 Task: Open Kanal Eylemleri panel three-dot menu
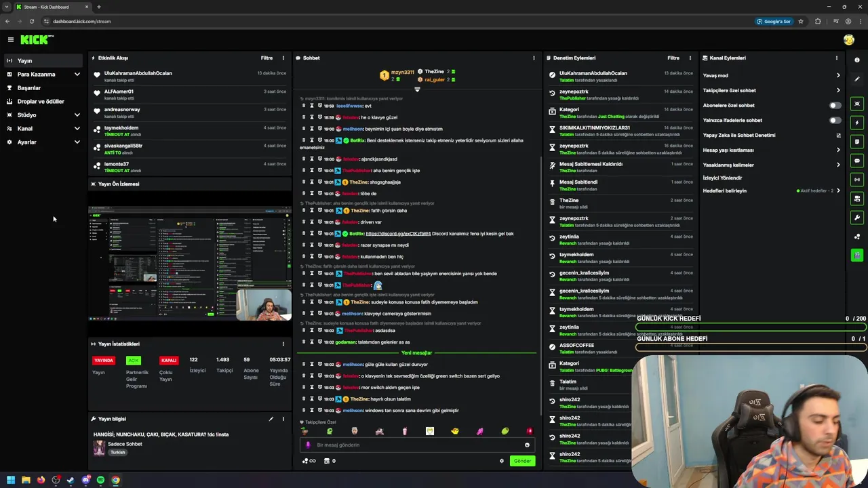[836, 58]
